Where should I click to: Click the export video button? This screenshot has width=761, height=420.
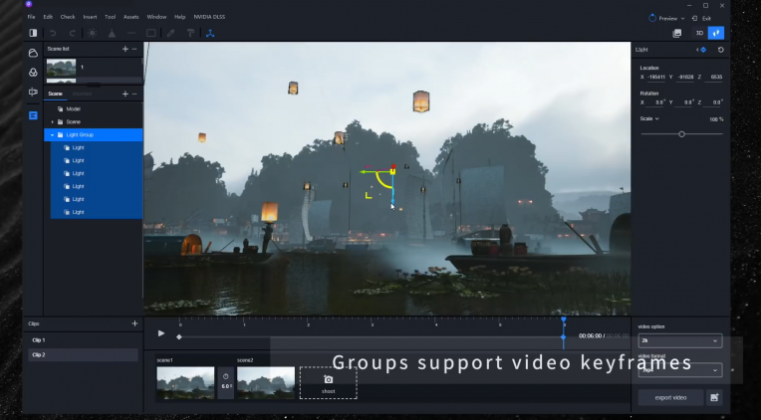671,398
